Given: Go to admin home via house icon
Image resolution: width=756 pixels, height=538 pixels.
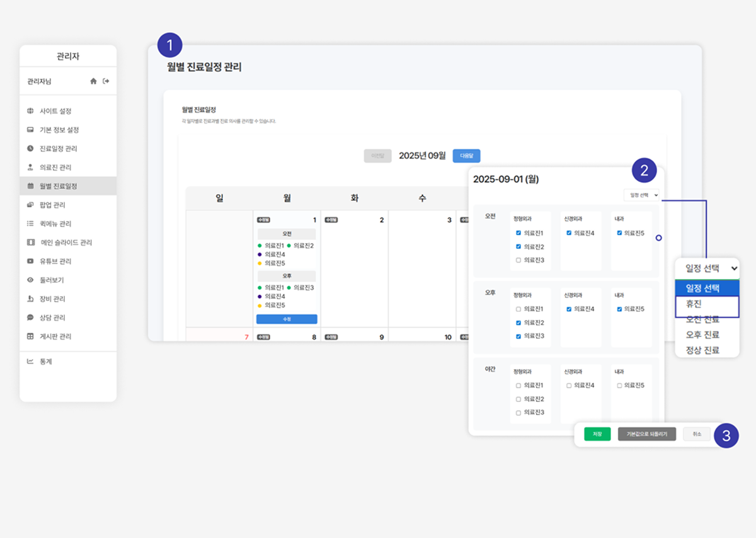Looking at the screenshot, I should click(x=93, y=81).
